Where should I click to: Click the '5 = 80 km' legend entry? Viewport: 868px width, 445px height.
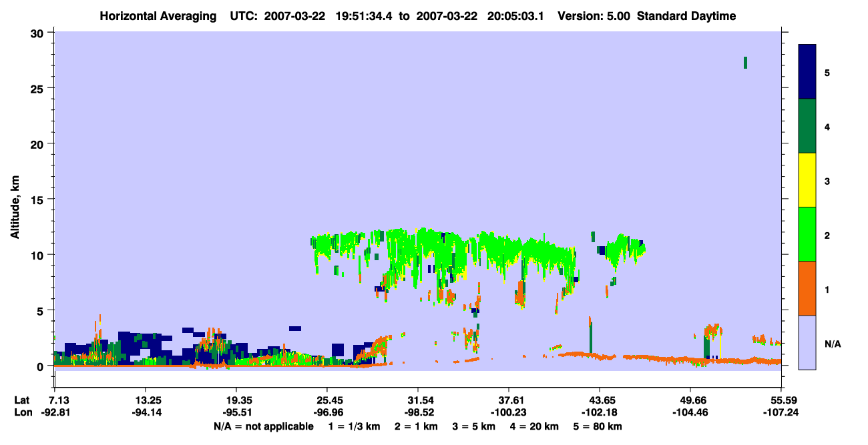[x=598, y=426]
